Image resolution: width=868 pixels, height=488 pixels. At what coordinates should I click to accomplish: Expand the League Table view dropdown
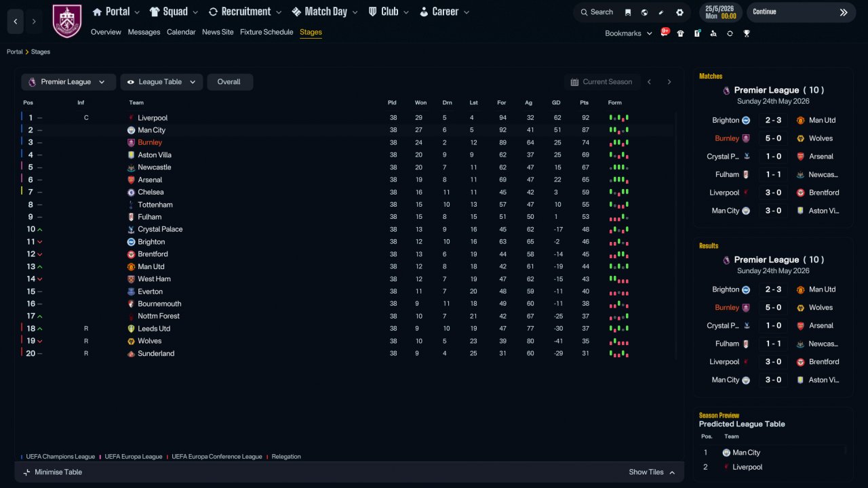[161, 82]
